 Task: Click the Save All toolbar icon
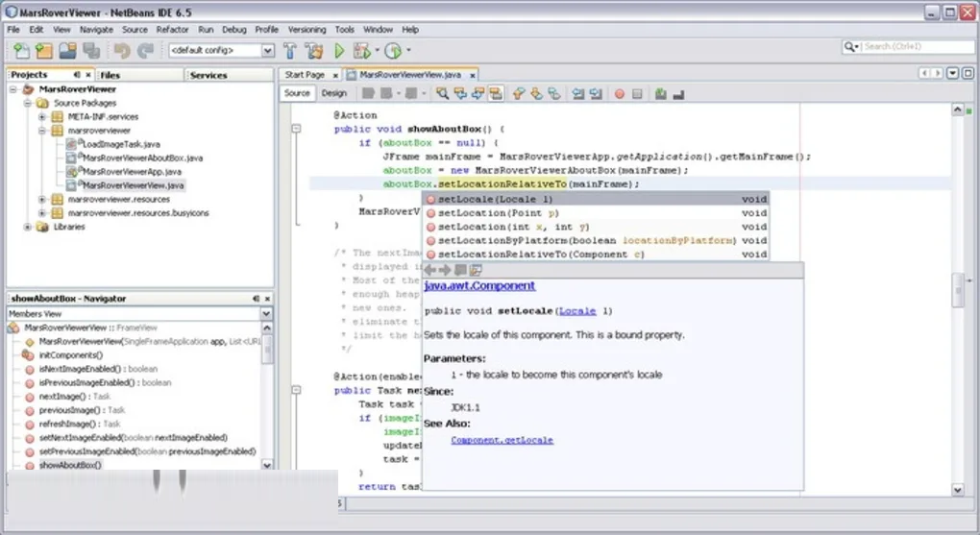91,51
